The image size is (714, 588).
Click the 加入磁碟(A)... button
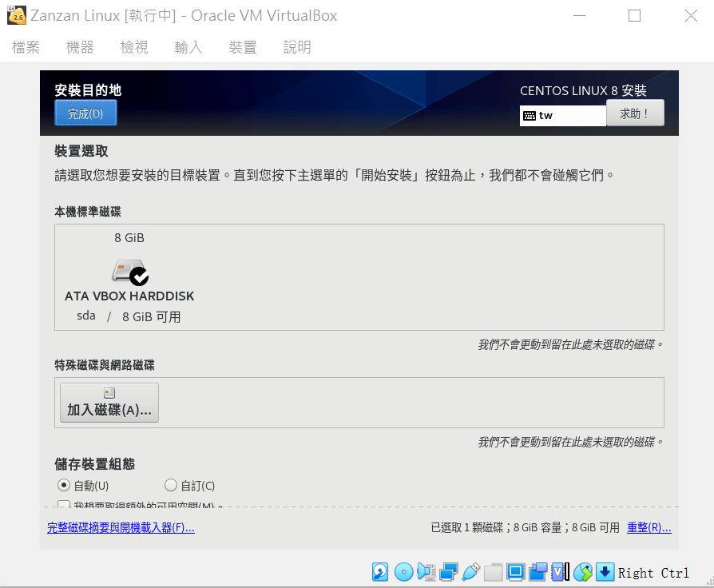(109, 403)
